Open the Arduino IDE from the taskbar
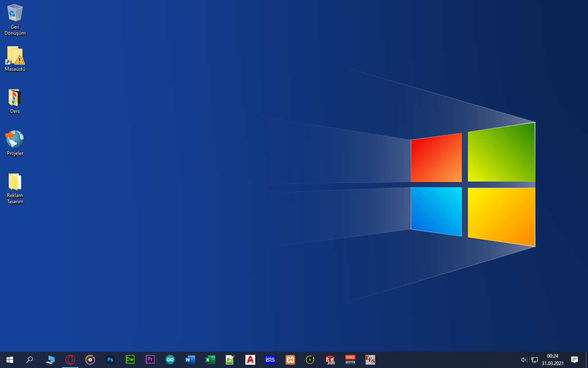This screenshot has height=368, width=588. (x=170, y=360)
